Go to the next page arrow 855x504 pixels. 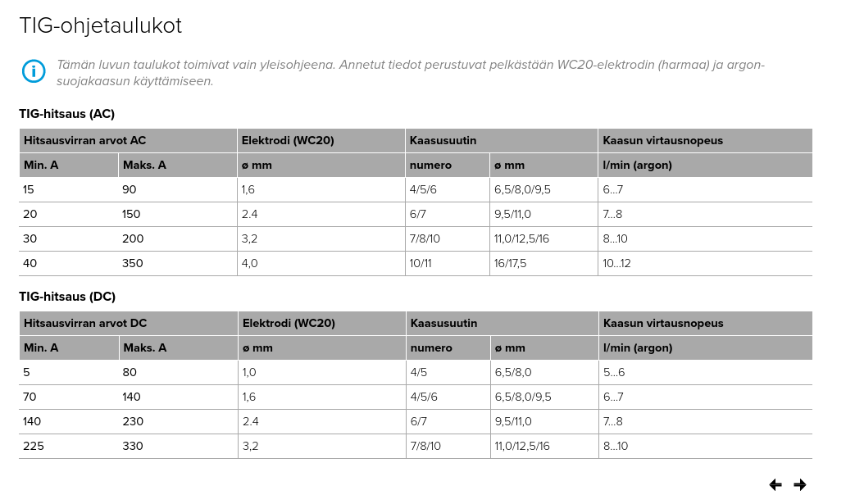(800, 485)
